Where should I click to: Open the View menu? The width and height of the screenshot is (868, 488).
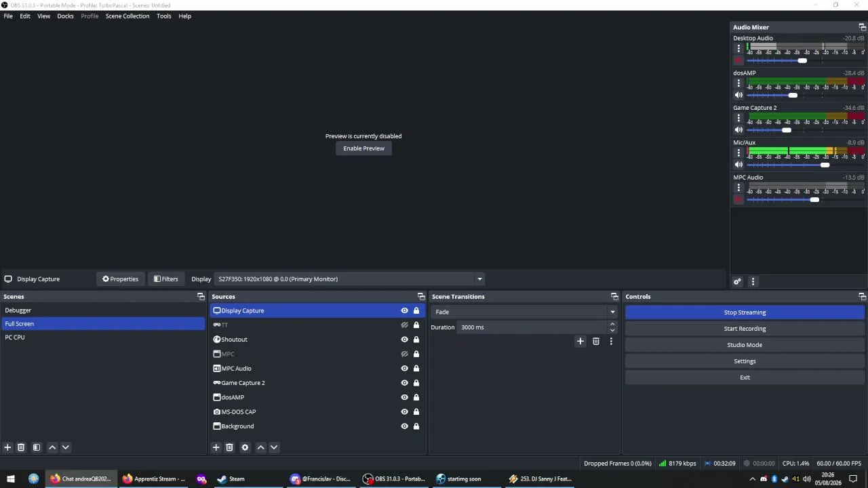pyautogui.click(x=43, y=16)
